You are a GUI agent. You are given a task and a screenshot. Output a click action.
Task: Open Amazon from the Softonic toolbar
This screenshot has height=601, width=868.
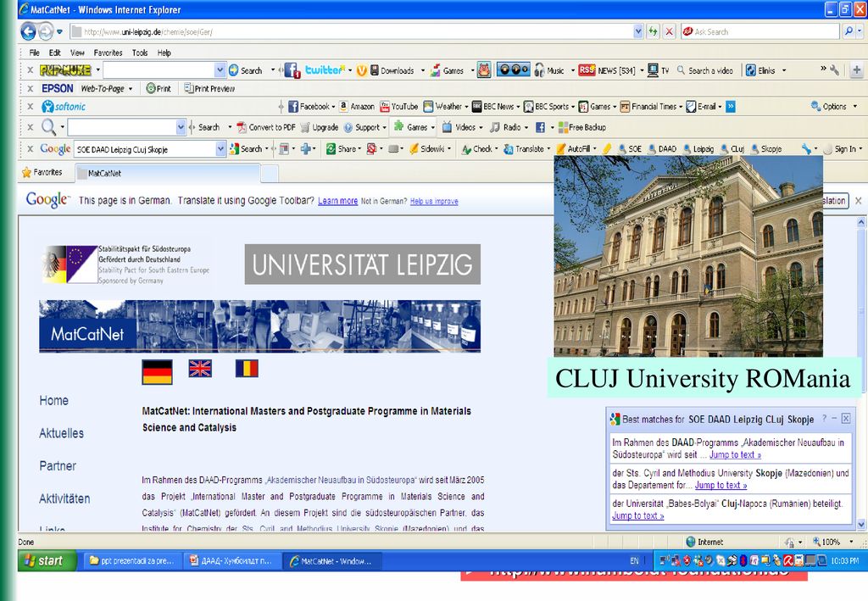[357, 106]
